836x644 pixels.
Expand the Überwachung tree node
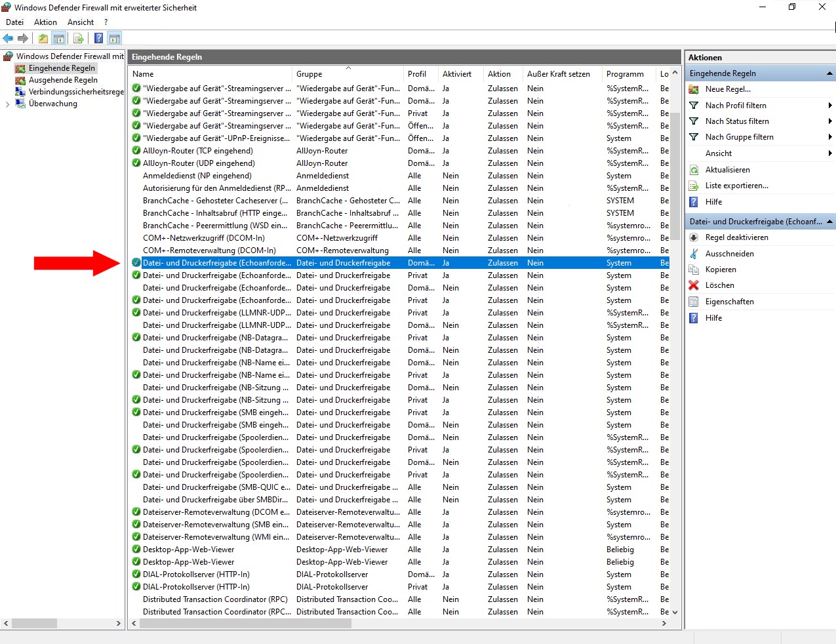[x=7, y=104]
